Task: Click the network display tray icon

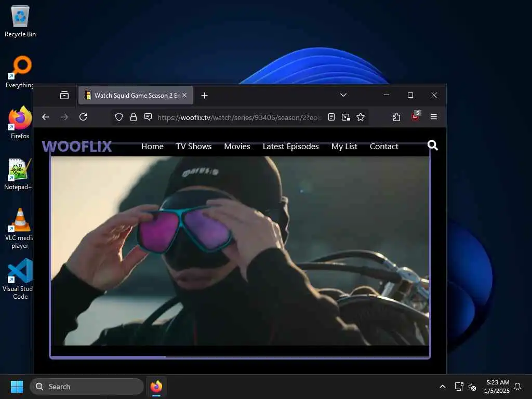Action: click(x=459, y=387)
